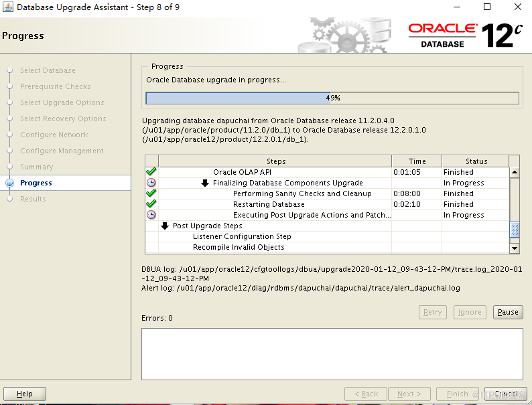Click the Finish button
This screenshot has height=405, width=532.
coord(458,394)
